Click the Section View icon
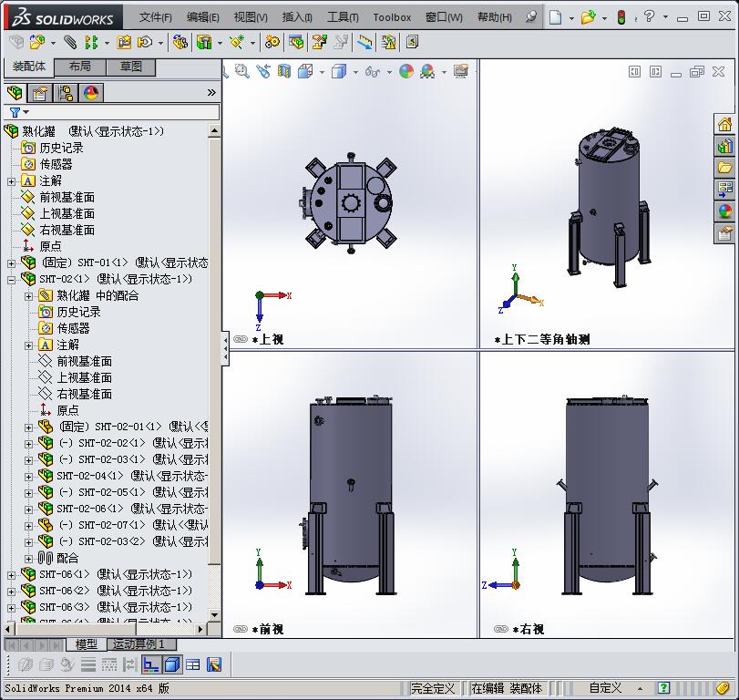Screen dimensions: 739x700 coord(284,72)
